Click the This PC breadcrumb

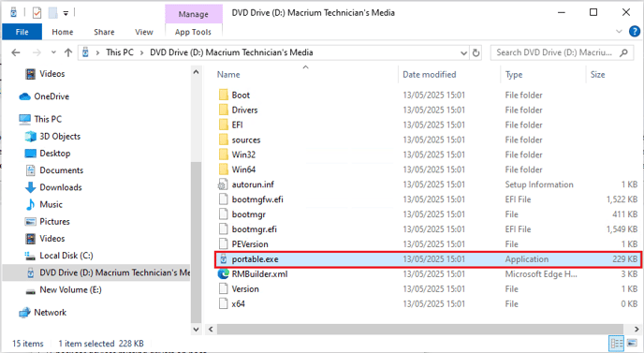pyautogui.click(x=120, y=52)
